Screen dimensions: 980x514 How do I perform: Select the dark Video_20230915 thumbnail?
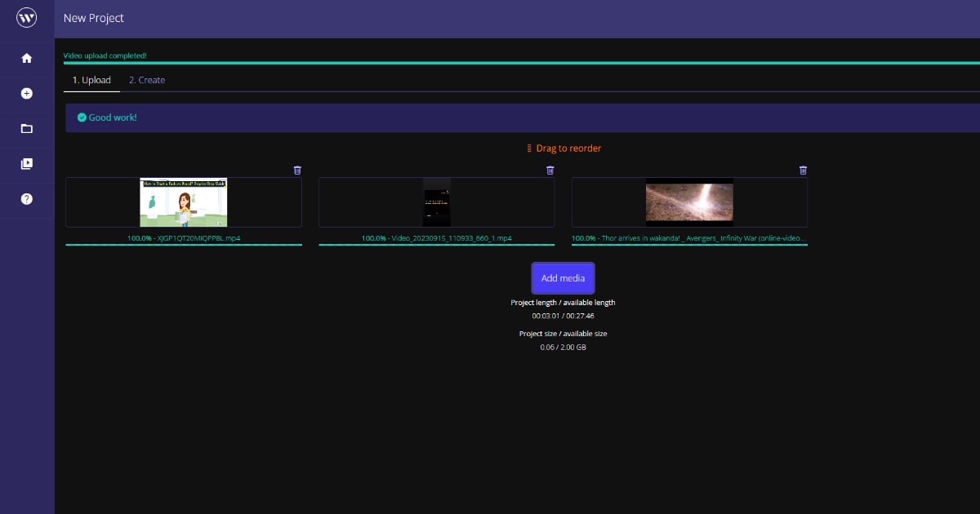click(436, 202)
